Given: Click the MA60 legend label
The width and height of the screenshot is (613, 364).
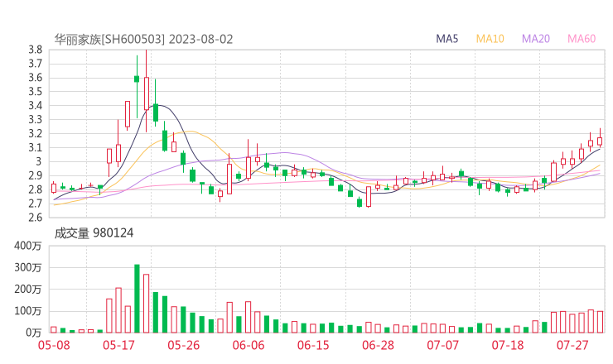Looking at the screenshot, I should point(582,39).
